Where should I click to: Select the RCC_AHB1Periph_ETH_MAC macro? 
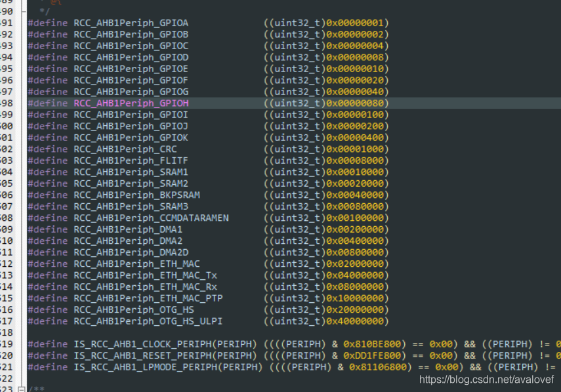(x=136, y=264)
